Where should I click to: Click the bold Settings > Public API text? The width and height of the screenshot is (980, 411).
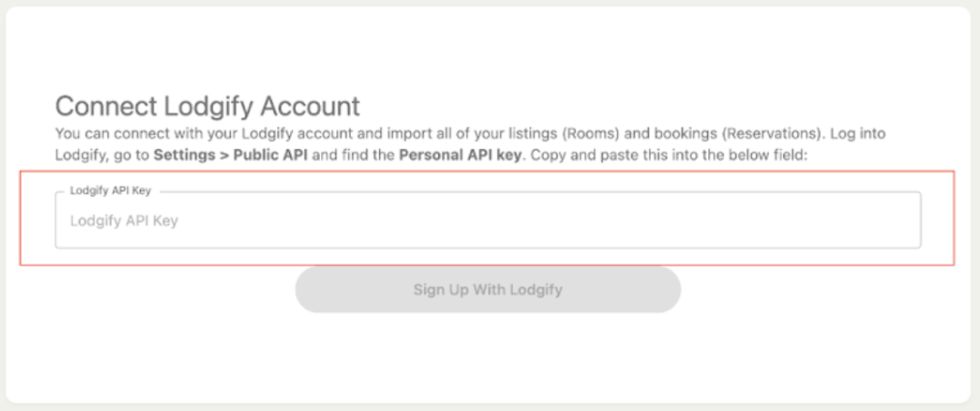(x=231, y=155)
